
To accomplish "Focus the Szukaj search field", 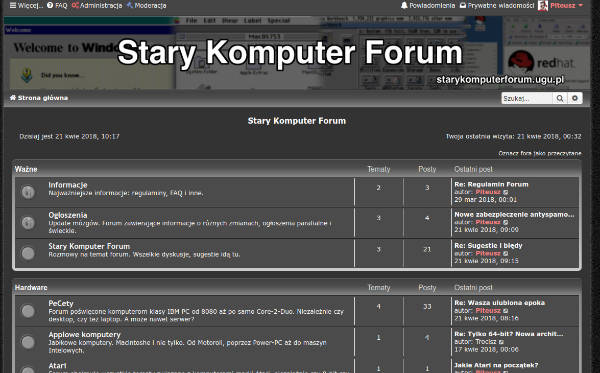I will [527, 98].
